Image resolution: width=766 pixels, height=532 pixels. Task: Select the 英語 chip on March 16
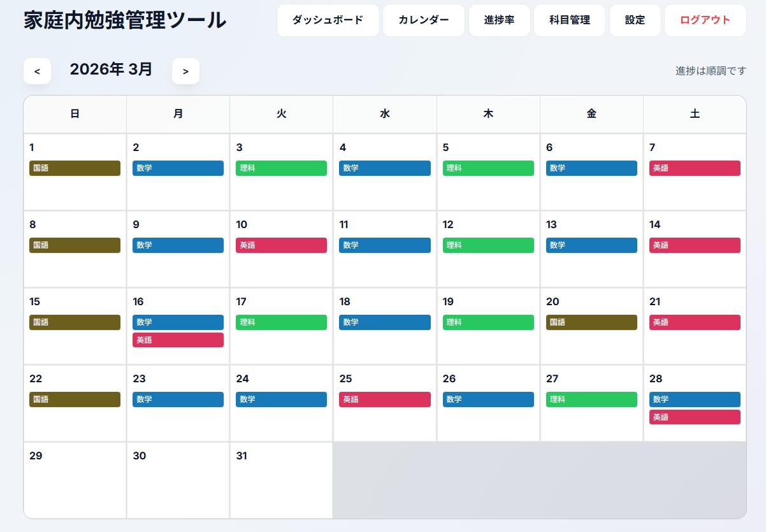[x=178, y=340]
